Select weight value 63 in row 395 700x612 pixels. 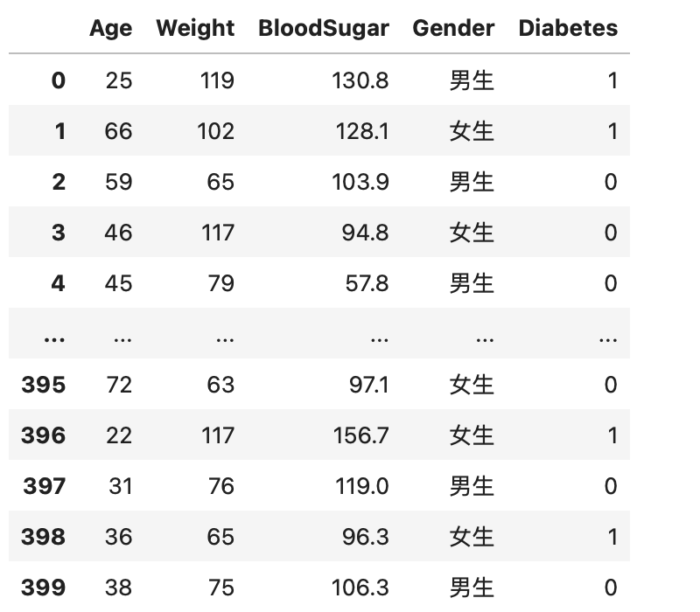[220, 385]
